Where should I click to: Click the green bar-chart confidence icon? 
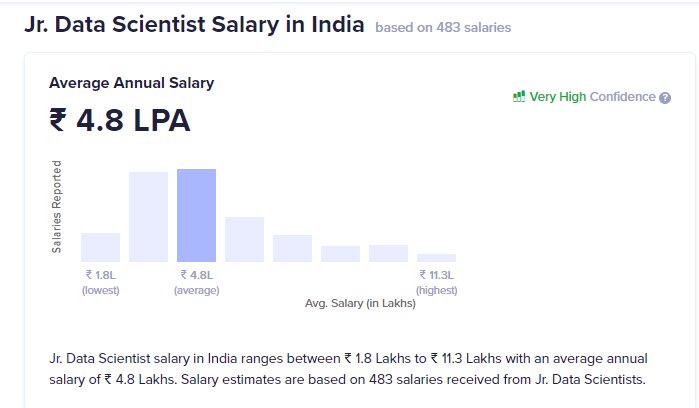click(519, 97)
